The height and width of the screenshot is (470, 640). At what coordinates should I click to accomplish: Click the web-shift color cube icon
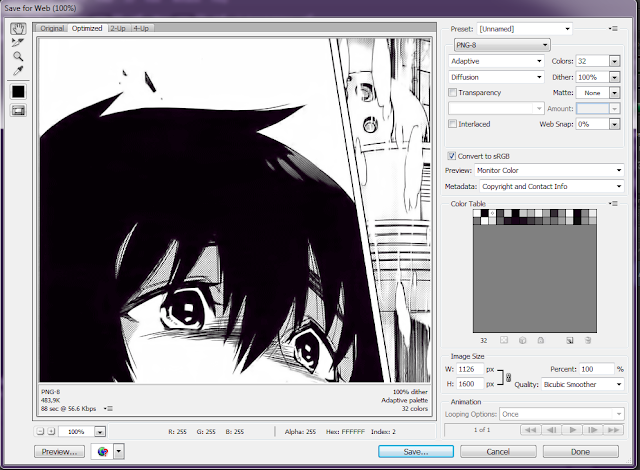(522, 340)
